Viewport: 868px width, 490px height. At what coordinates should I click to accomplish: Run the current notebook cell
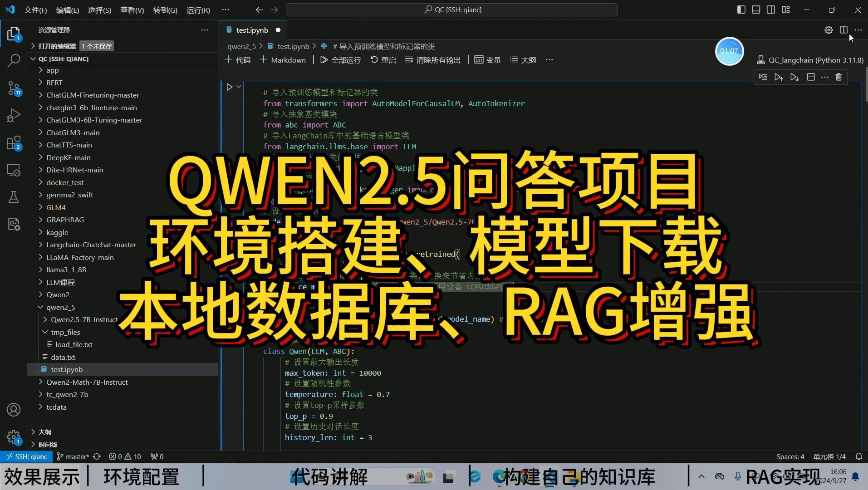[230, 87]
